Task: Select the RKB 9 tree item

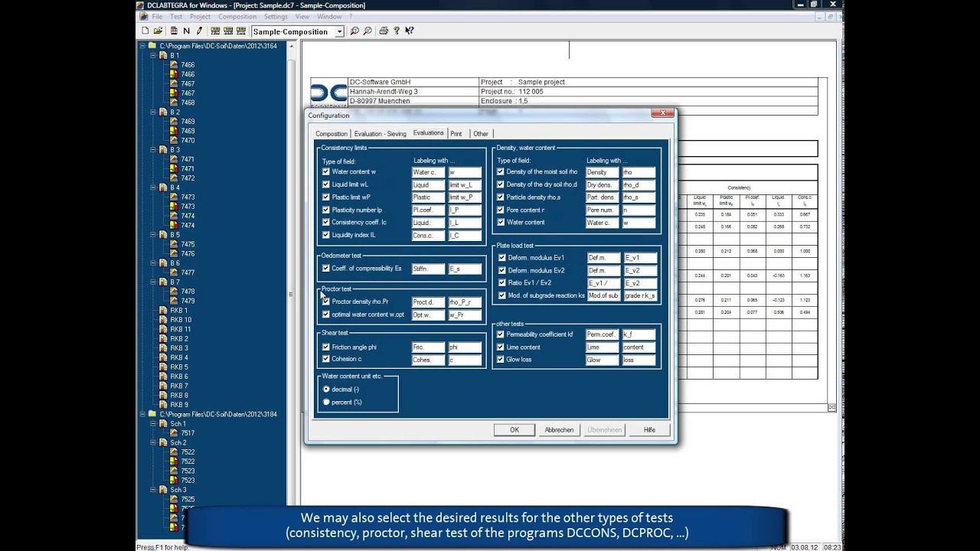Action: [179, 404]
